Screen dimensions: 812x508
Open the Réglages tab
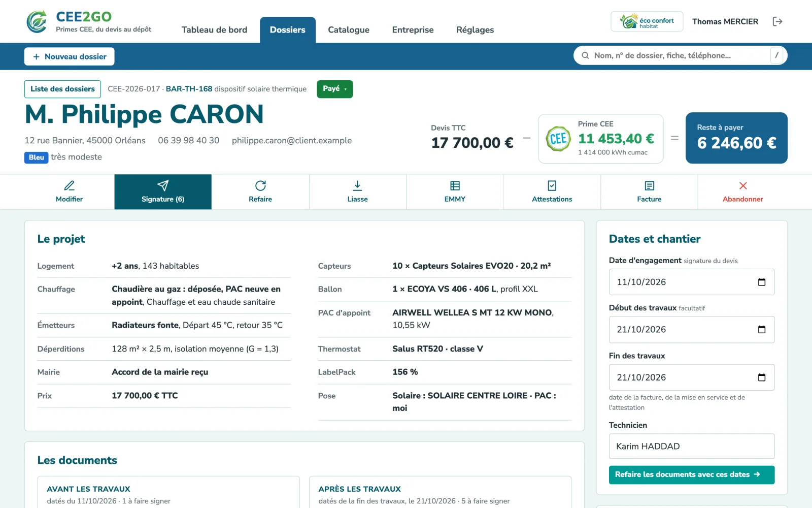[475, 30]
